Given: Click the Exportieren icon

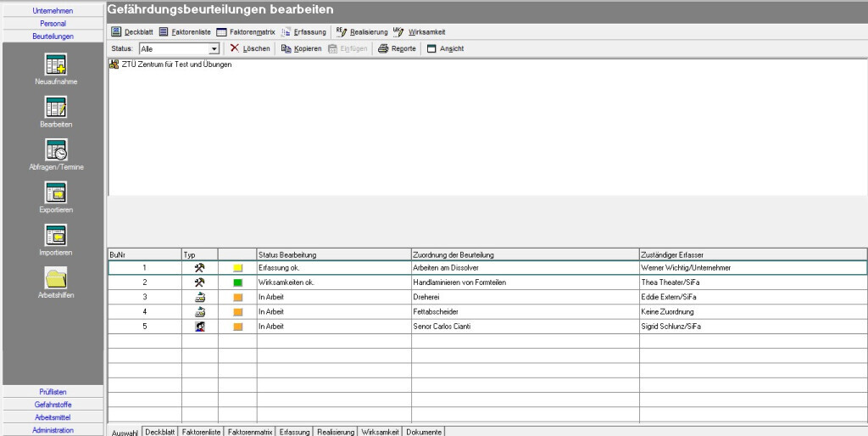Looking at the screenshot, I should tap(53, 193).
